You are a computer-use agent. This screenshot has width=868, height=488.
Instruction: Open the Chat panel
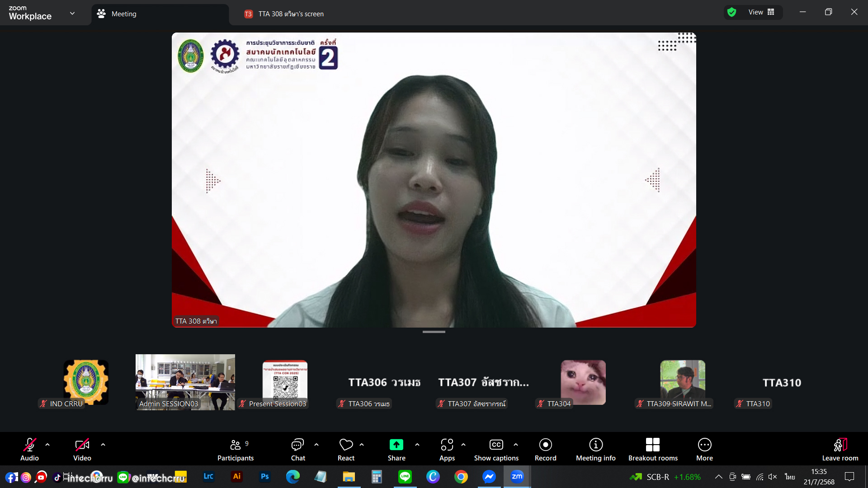[297, 450]
